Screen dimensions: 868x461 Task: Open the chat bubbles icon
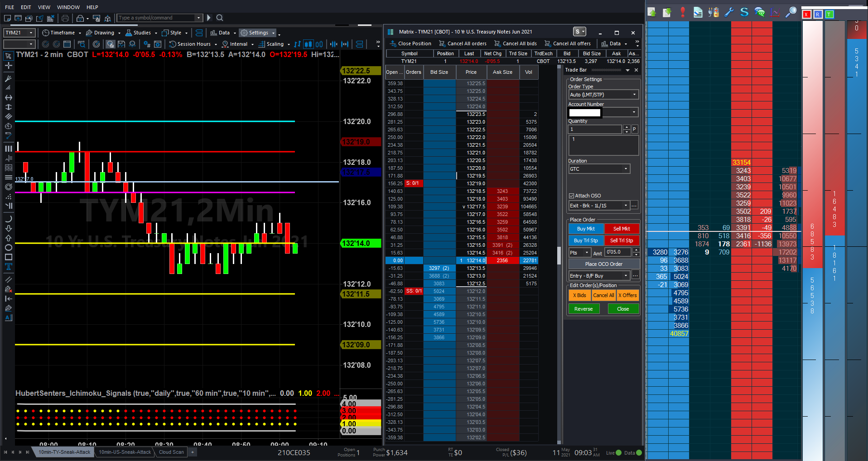pyautogui.click(x=760, y=12)
